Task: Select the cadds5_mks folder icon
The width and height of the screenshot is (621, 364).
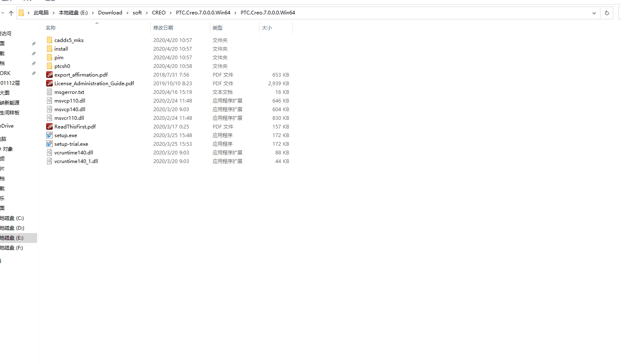Action: [49, 40]
